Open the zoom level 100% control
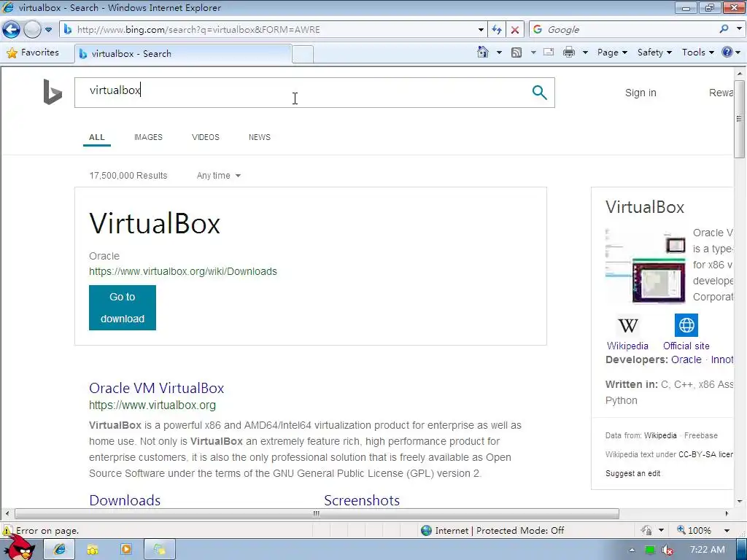 pyautogui.click(x=694, y=530)
